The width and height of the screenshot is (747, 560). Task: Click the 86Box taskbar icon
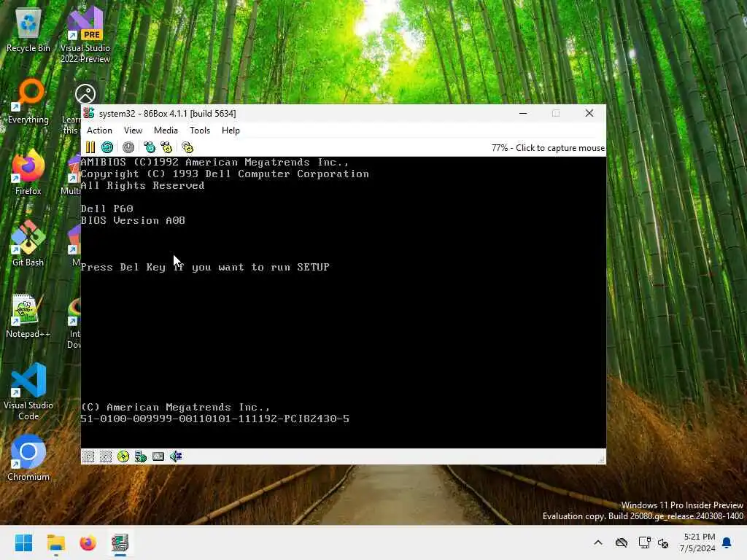point(120,542)
